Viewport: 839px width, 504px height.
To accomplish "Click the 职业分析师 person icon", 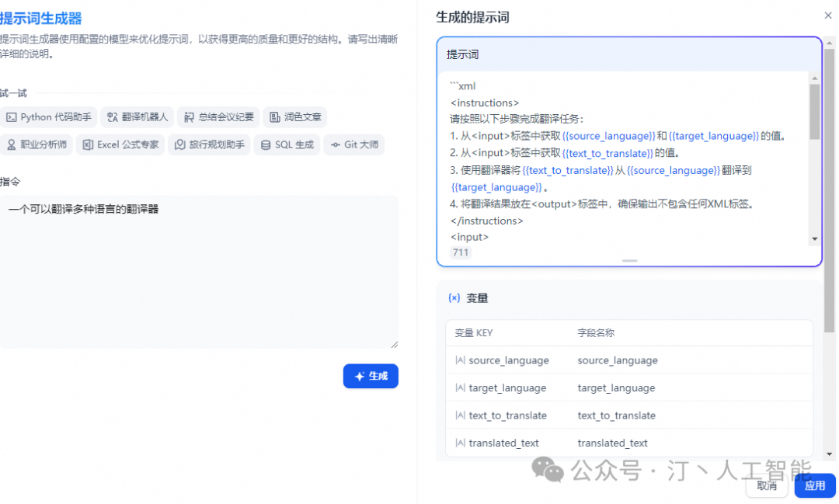I will point(11,144).
